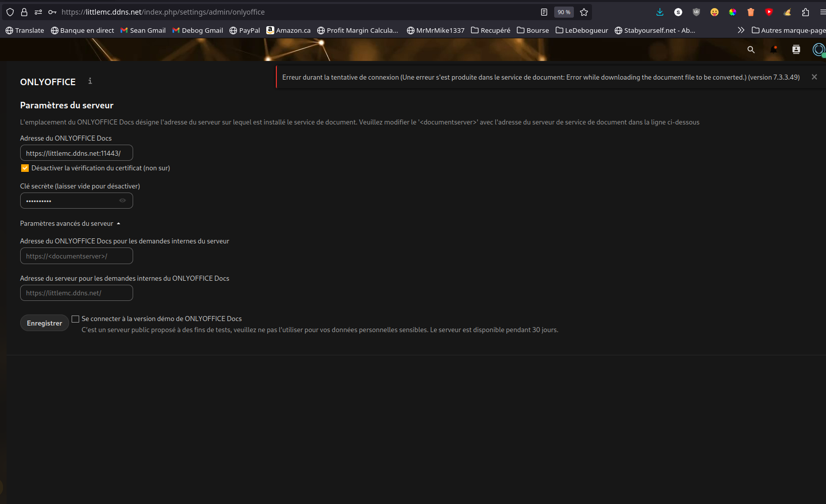Click the white circle S extension icon
The image size is (826, 504).
pos(678,12)
